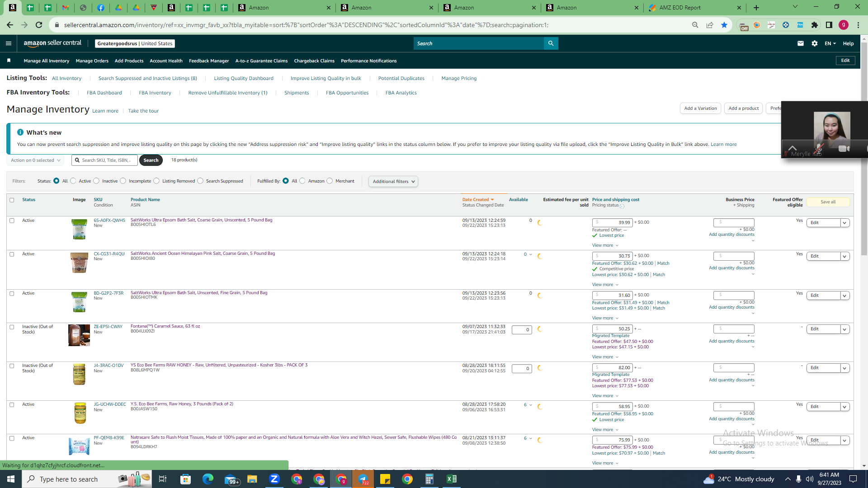Screen dimensions: 868x488
Task: Bookmark this page with the star icon
Action: point(724,25)
